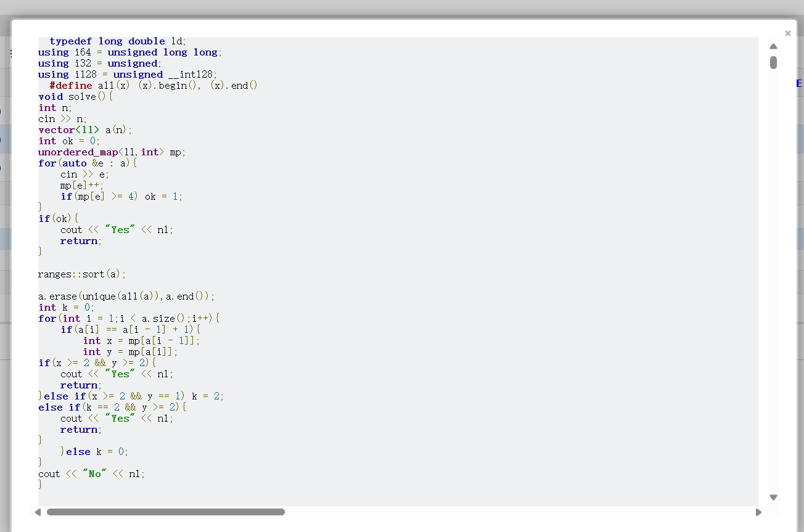This screenshot has height=532, width=804.
Task: Click the '#define all(x)' line
Action: click(x=154, y=86)
